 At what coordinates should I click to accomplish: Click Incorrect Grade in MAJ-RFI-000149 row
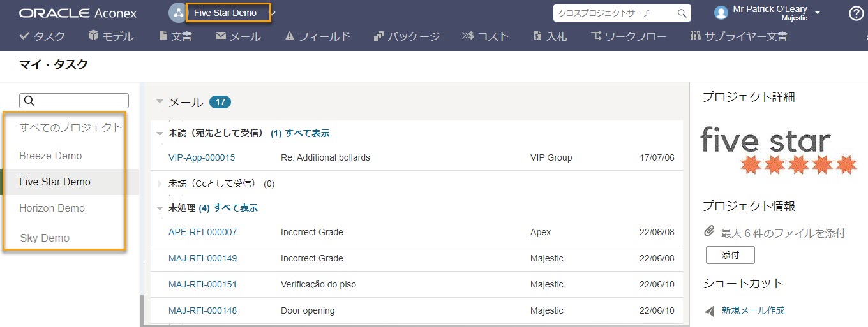click(x=312, y=258)
